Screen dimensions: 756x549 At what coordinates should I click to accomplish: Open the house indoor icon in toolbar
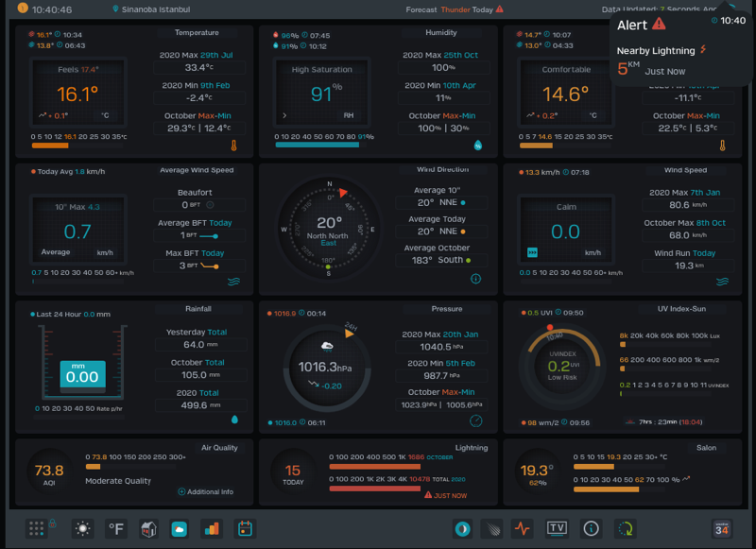tap(148, 529)
